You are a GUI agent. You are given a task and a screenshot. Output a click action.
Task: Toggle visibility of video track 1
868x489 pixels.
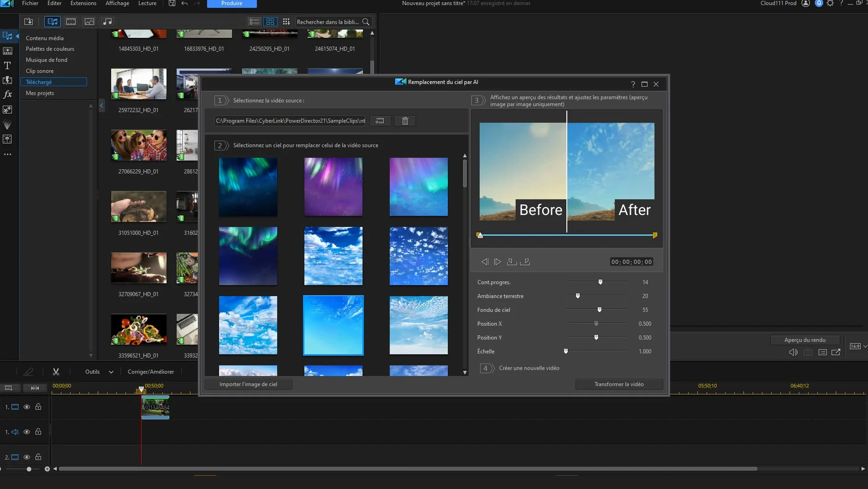pos(27,407)
